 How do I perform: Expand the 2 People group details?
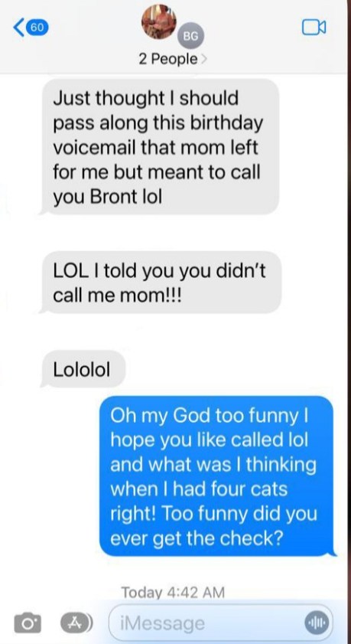[x=172, y=60]
